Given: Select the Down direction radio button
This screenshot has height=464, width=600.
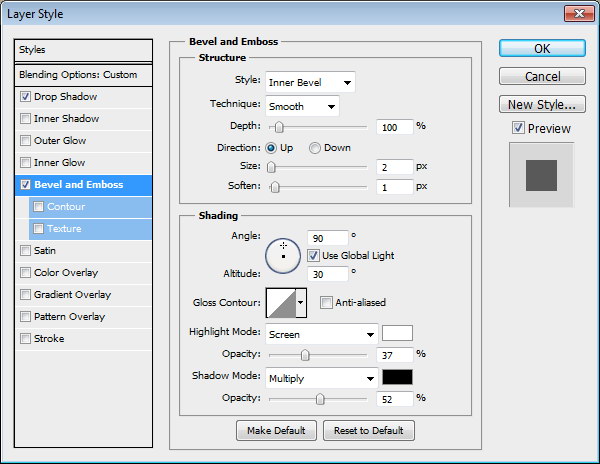Looking at the screenshot, I should (x=315, y=147).
